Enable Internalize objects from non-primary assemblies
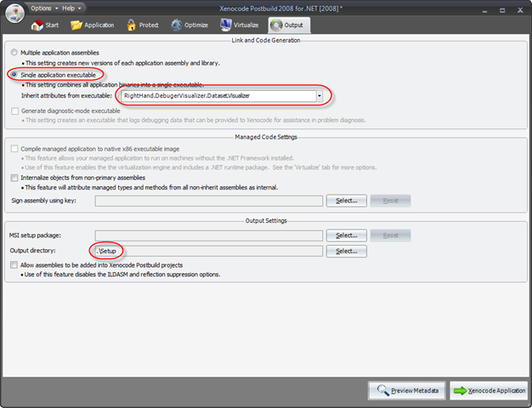 14,178
